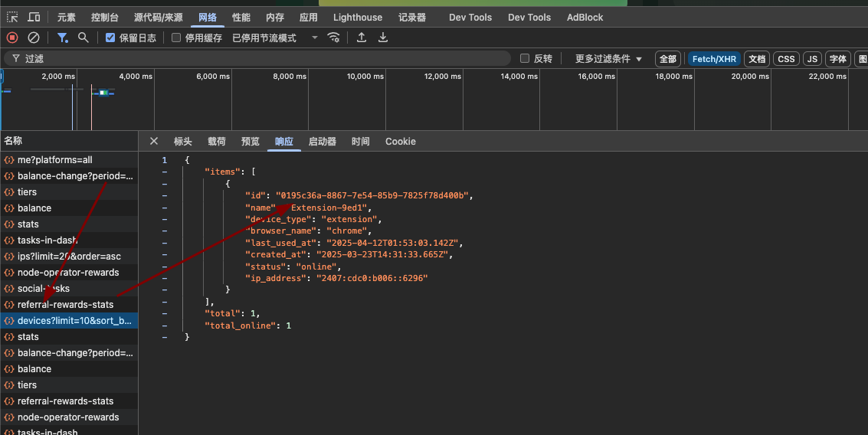Switch to 源代码/来源 panel
Viewport: 868px width, 435px height.
click(x=159, y=17)
